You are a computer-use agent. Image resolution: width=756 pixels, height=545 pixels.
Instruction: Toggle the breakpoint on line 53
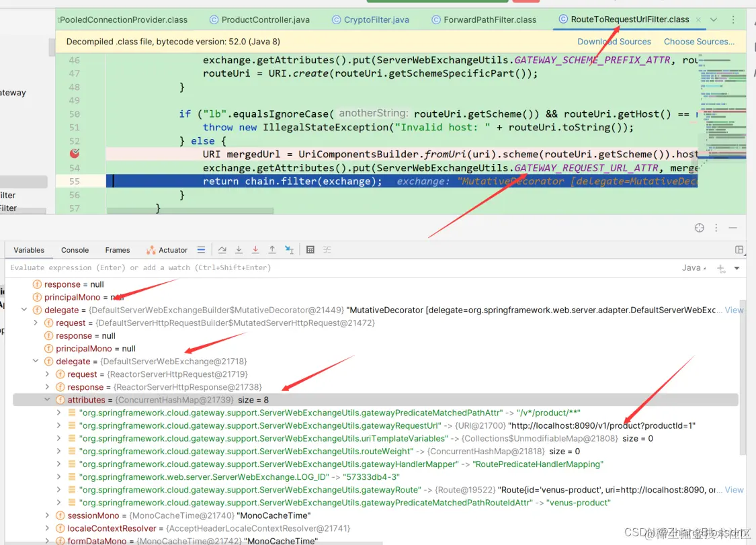click(74, 153)
